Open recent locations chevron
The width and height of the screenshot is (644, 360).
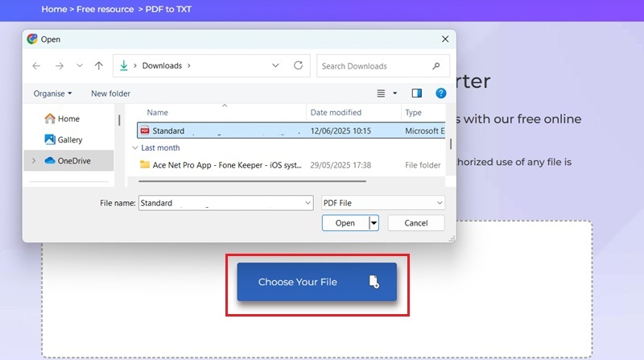pos(80,66)
